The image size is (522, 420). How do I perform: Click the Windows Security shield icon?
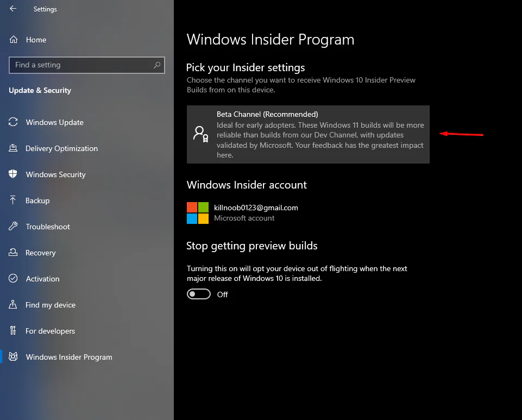(x=13, y=174)
